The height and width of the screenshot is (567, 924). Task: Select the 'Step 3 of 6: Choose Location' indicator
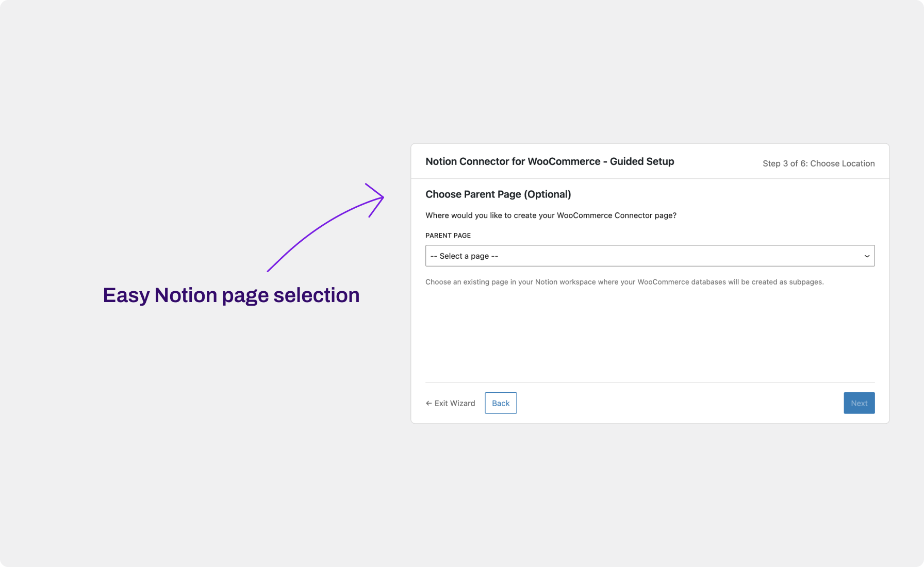click(818, 163)
